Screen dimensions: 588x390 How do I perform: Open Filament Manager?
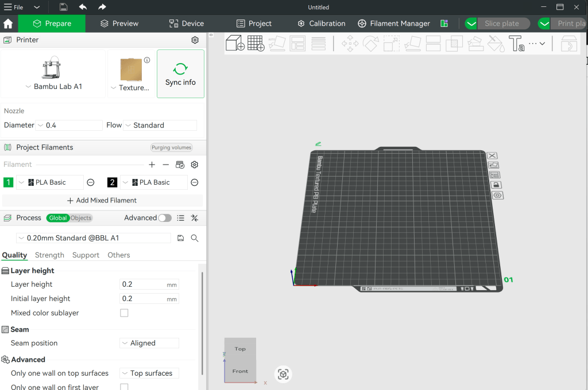click(394, 24)
